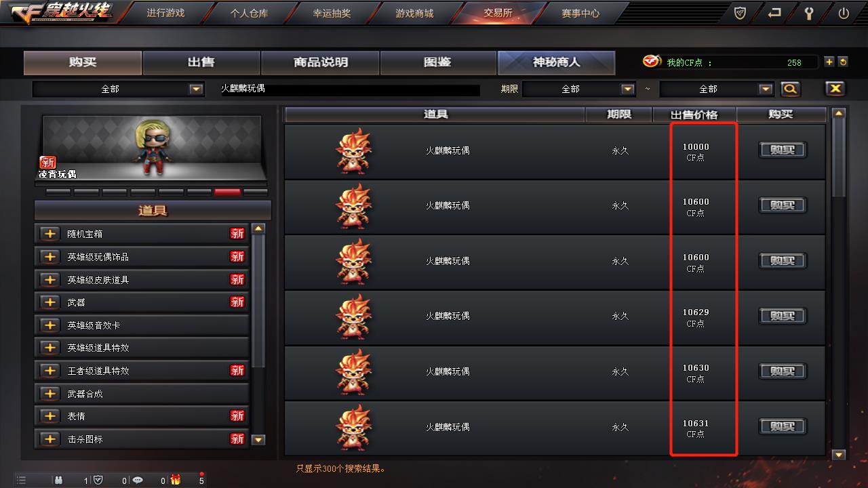Viewport: 868px width, 488px height.
Task: Open the gift box icon in status bar
Action: pos(176,480)
